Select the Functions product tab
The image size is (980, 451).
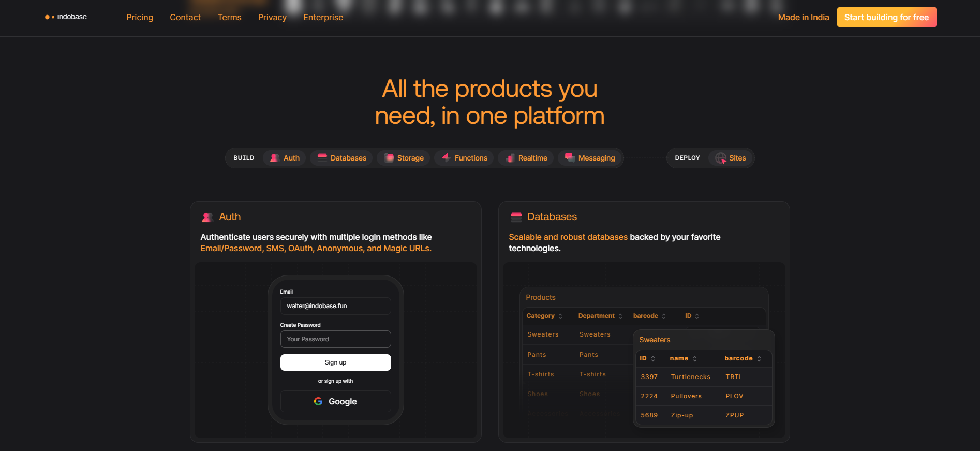(464, 158)
